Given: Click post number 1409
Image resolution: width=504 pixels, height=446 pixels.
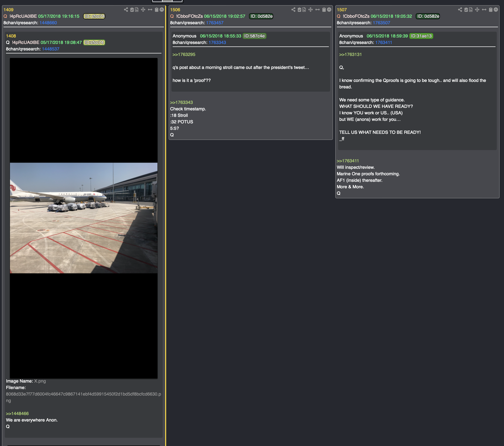Looking at the screenshot, I should click(x=8, y=10).
